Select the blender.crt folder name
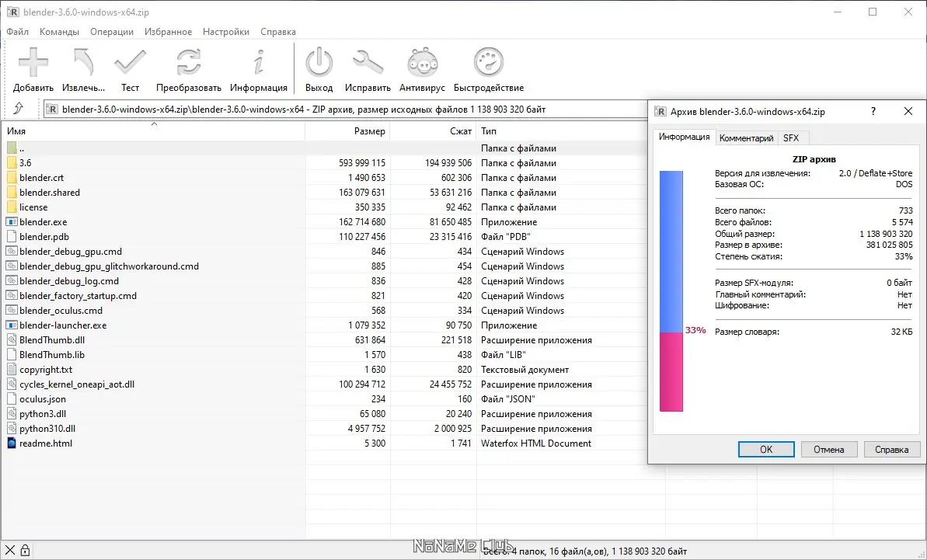This screenshot has height=560, width=927. tap(41, 177)
